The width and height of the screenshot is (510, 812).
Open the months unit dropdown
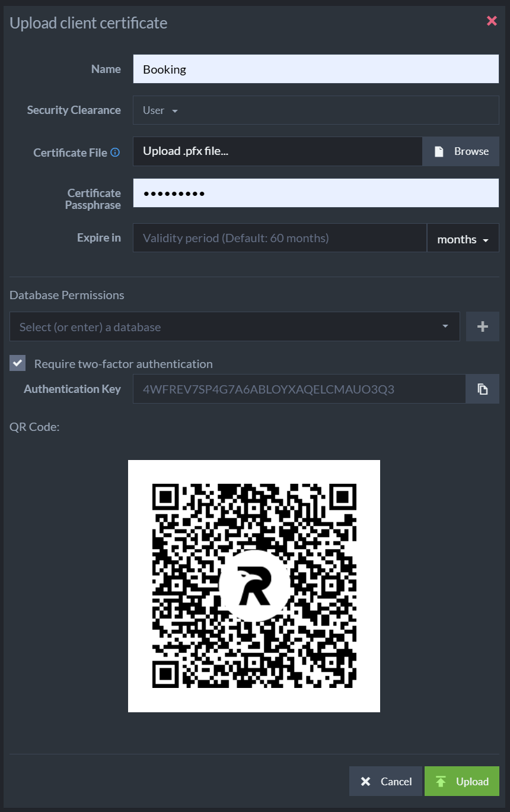pyautogui.click(x=463, y=238)
